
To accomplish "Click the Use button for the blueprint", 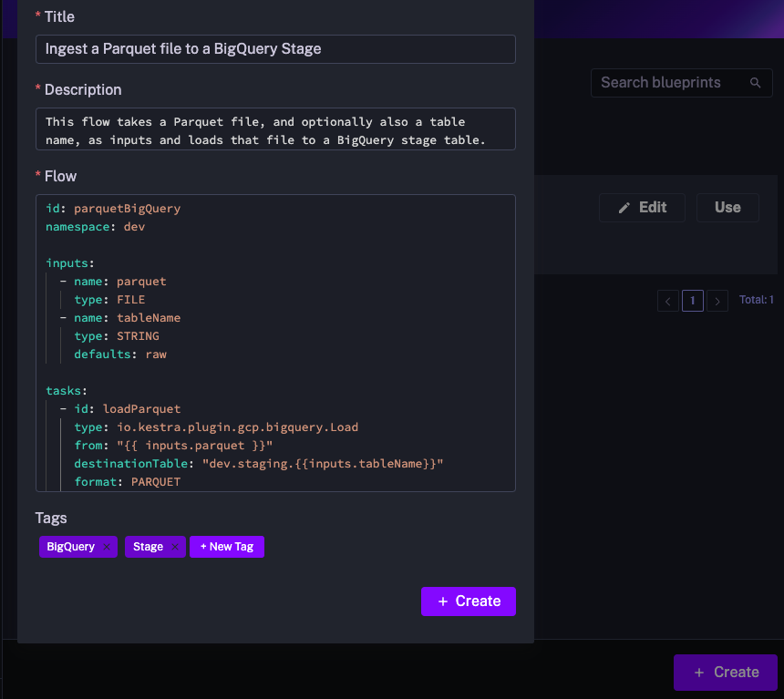I will pyautogui.click(x=727, y=208).
